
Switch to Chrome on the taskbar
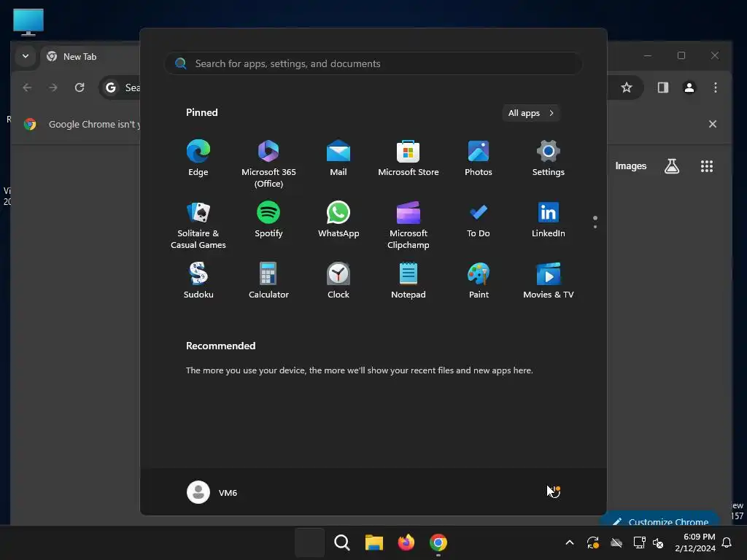click(438, 542)
